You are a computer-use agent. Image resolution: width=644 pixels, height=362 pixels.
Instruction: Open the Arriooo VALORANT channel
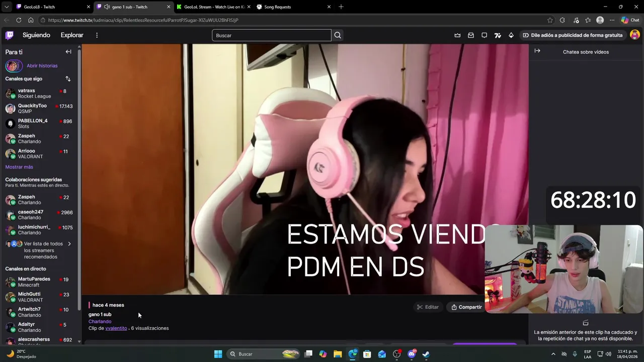39,154
